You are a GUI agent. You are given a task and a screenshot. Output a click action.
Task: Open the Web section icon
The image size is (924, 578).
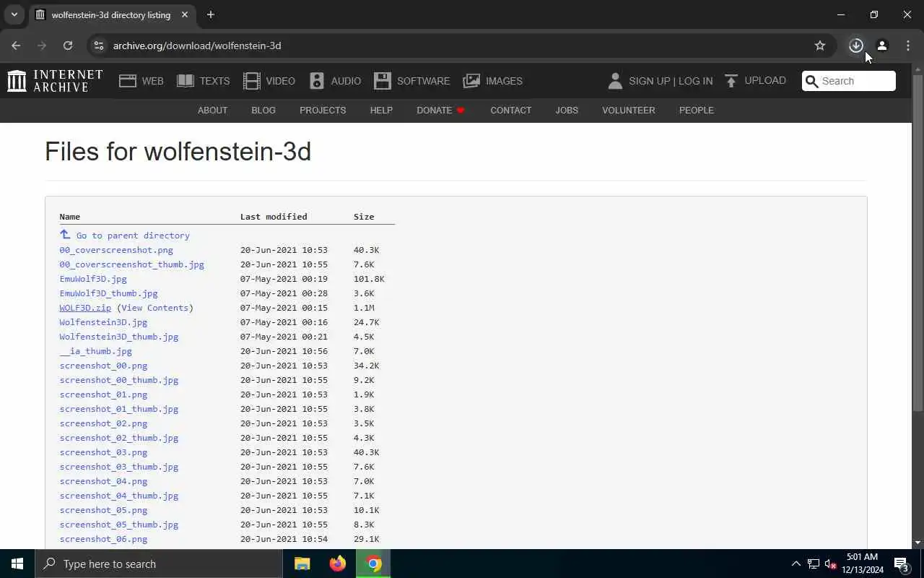[128, 81]
